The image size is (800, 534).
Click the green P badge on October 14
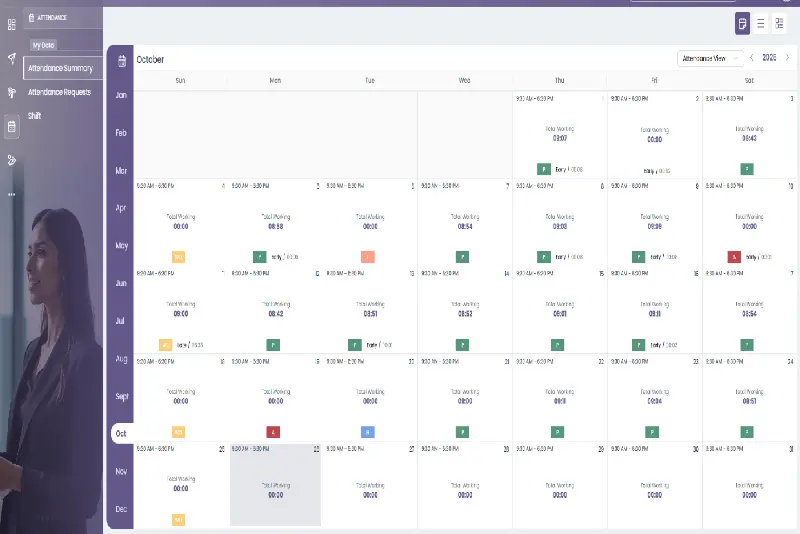(x=462, y=345)
